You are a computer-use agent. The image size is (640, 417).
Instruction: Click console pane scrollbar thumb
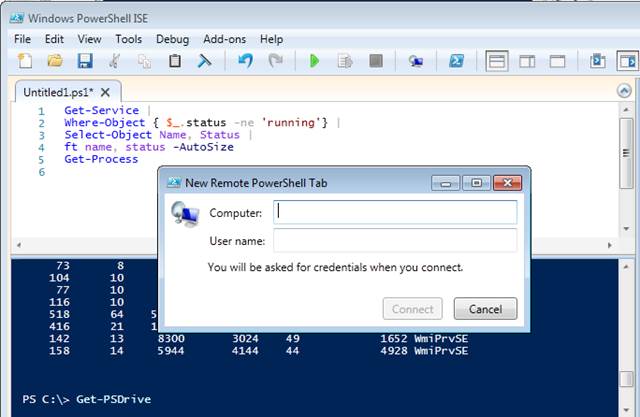pyautogui.click(x=626, y=379)
